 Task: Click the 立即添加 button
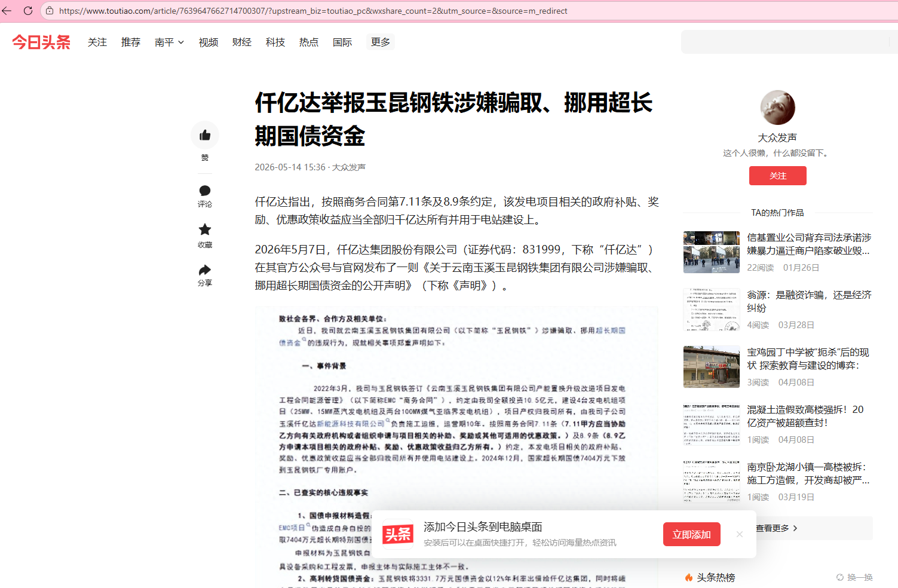click(692, 534)
